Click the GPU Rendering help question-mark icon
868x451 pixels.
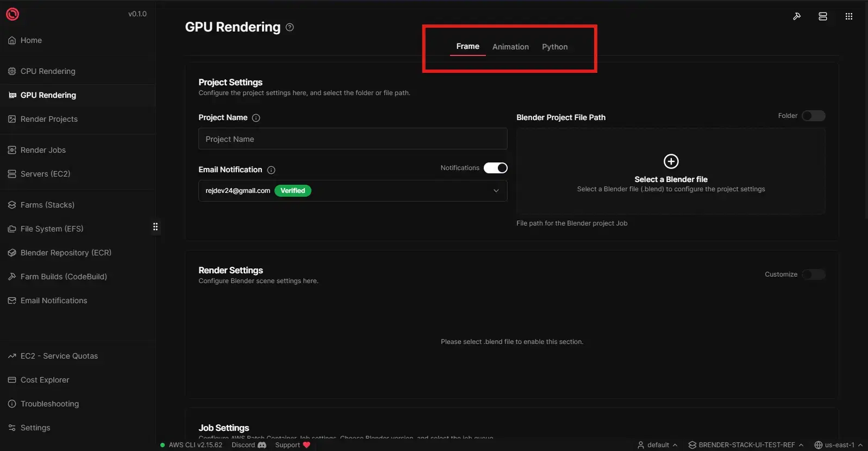tap(290, 27)
